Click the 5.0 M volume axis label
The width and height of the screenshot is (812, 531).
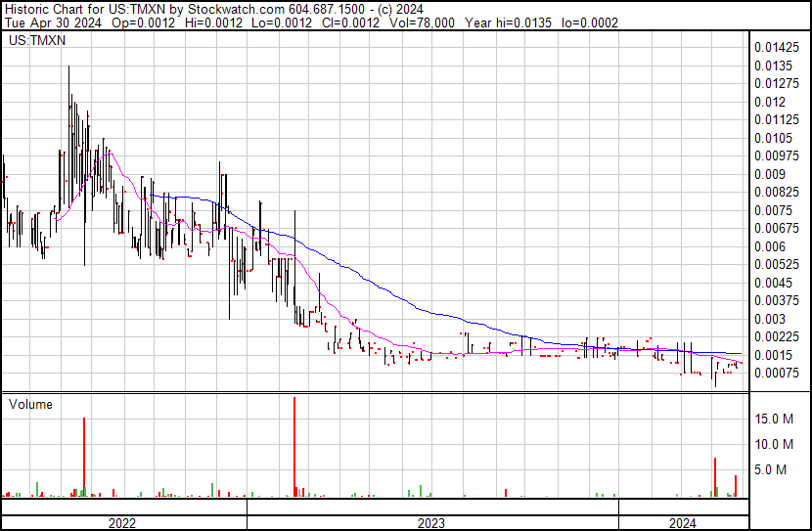771,469
